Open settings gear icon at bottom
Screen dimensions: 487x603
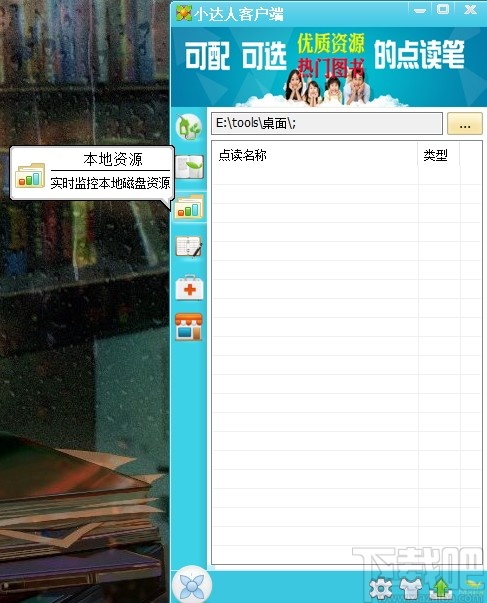pos(380,588)
